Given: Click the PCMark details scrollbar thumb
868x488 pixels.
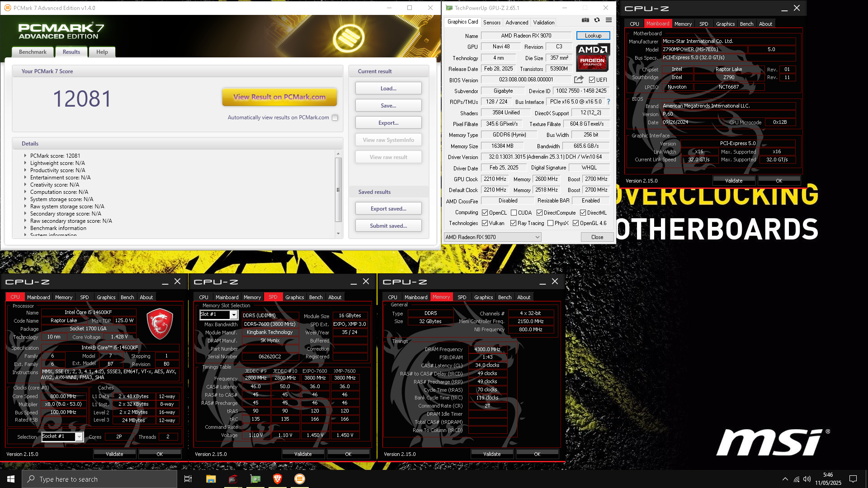Looking at the screenshot, I should [338, 190].
